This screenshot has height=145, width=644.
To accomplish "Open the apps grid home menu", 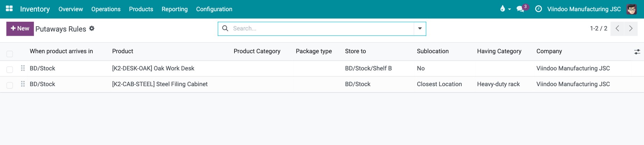I will [9, 9].
